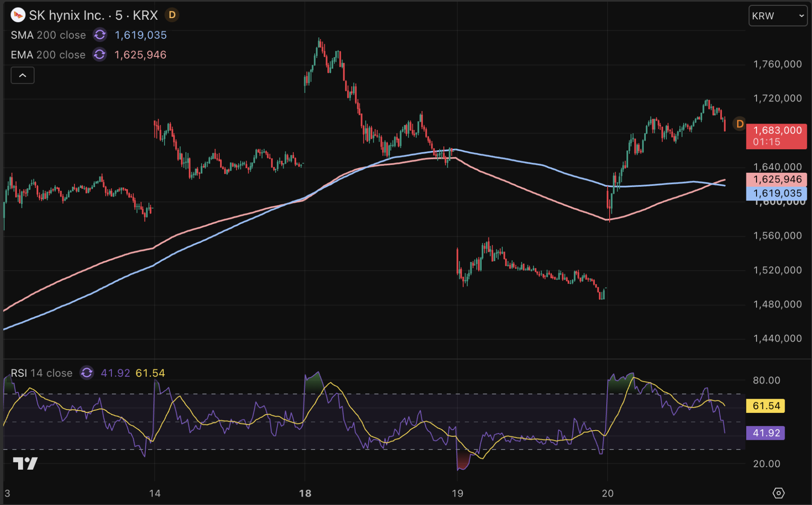Select the RSI 14 close indicator label
This screenshot has width=812, height=505.
coord(42,373)
